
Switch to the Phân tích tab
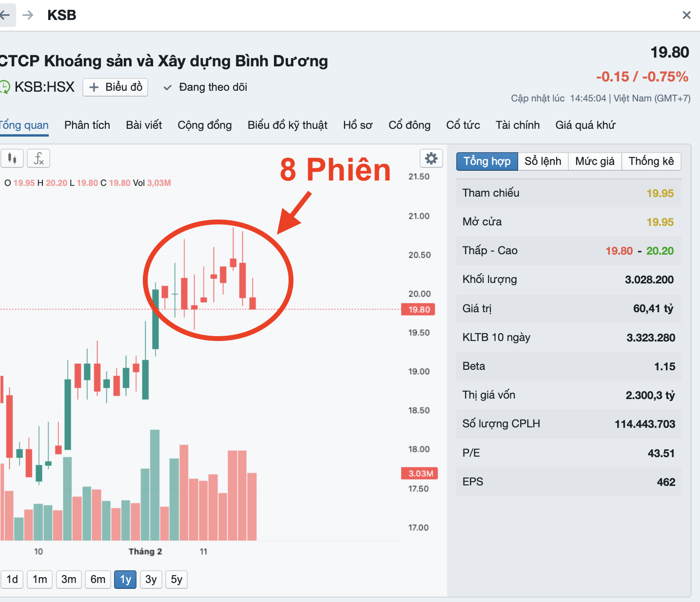click(x=87, y=125)
